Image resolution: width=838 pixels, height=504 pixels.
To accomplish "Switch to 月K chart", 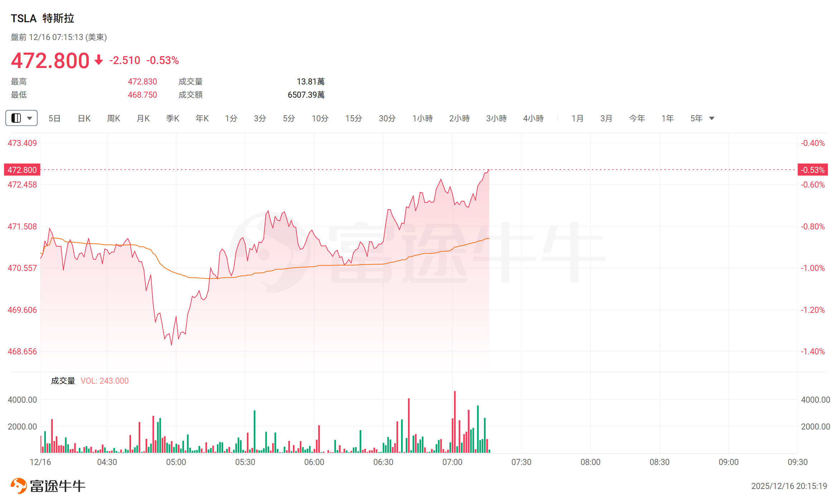I will click(143, 118).
